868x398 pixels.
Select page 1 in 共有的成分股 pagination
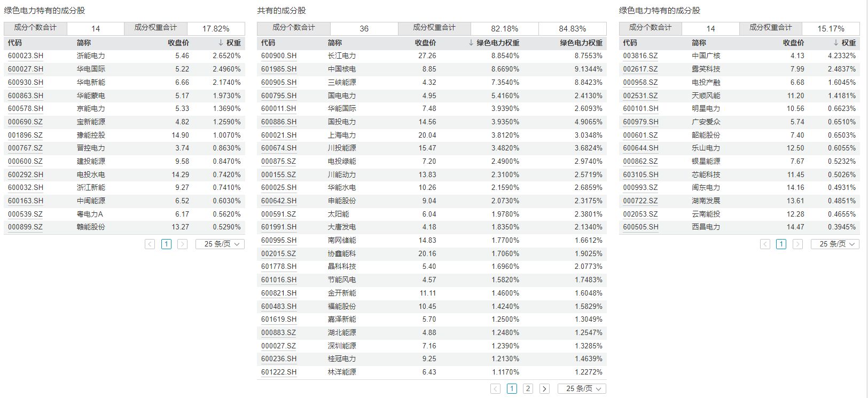pos(512,388)
